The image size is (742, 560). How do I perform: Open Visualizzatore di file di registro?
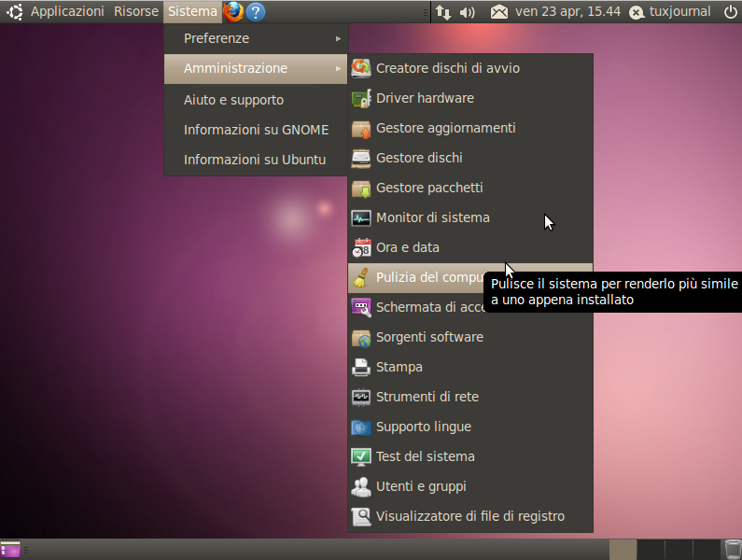pos(470,516)
